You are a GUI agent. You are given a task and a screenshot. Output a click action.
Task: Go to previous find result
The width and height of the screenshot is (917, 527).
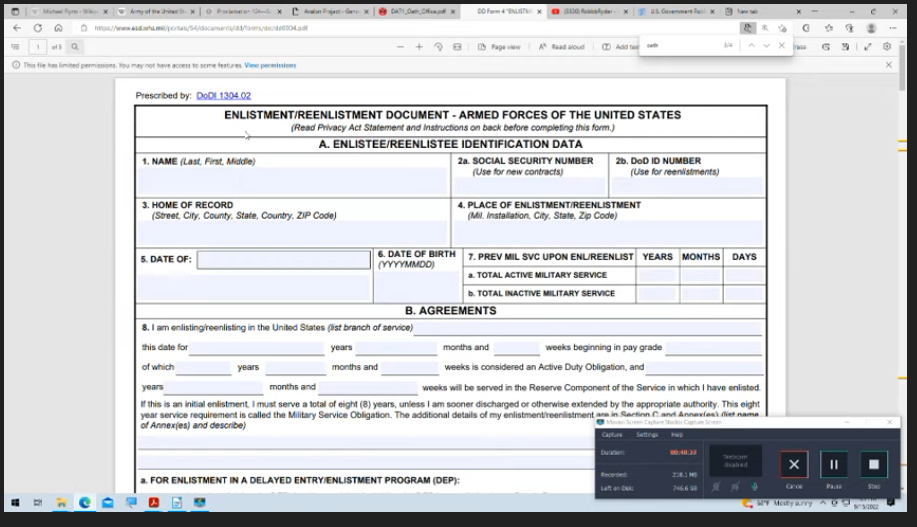click(751, 46)
